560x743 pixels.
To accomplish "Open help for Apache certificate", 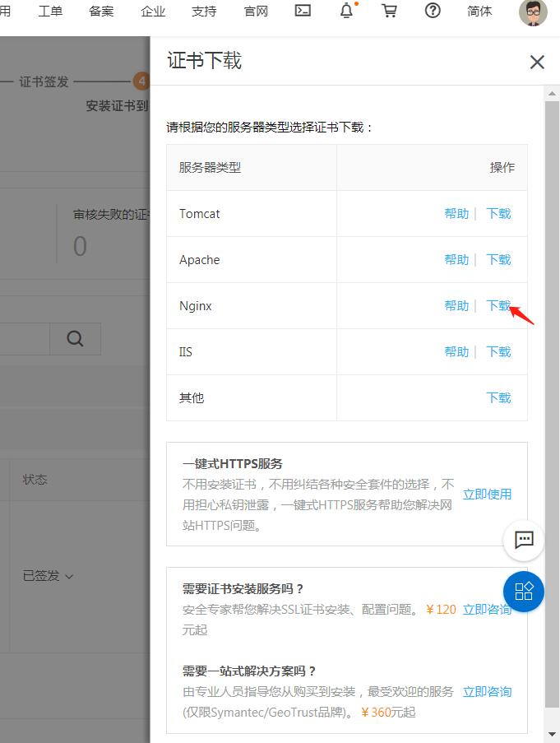I will click(456, 260).
